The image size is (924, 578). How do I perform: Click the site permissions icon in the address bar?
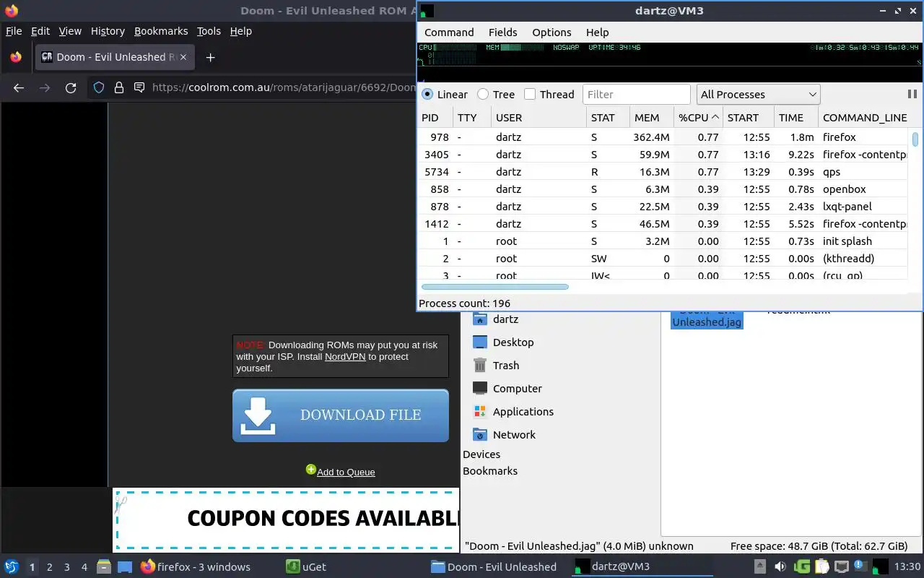139,87
